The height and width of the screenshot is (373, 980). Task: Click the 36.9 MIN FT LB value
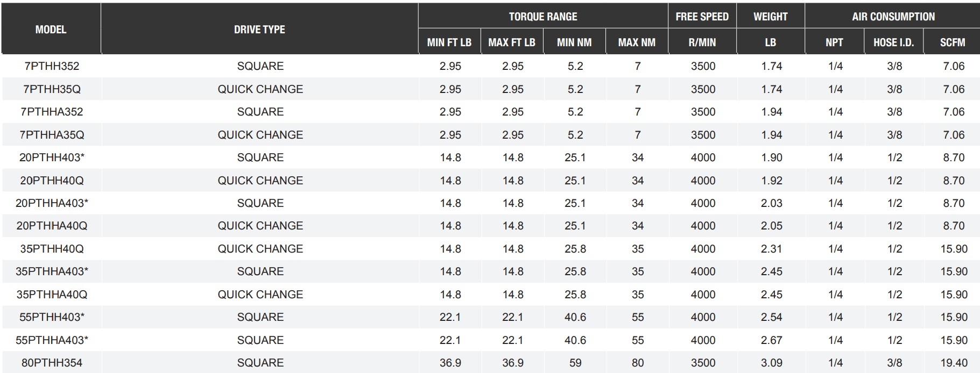[x=450, y=363]
